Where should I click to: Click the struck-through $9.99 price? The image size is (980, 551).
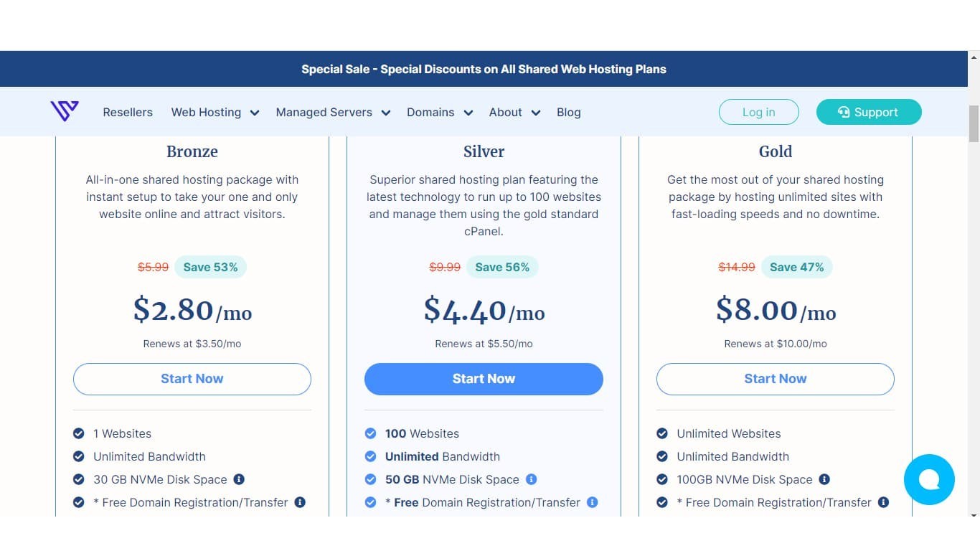pyautogui.click(x=445, y=267)
